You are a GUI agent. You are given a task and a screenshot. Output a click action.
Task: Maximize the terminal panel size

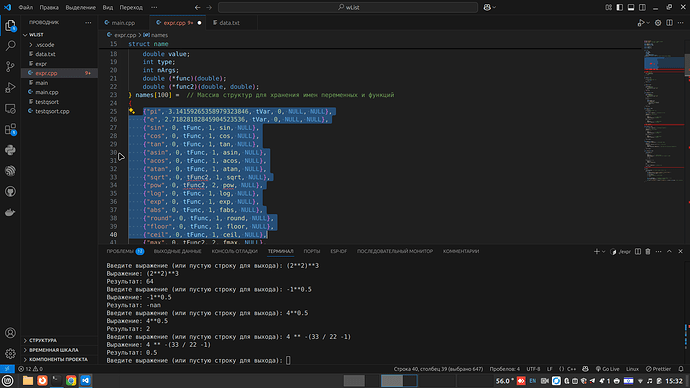point(669,251)
